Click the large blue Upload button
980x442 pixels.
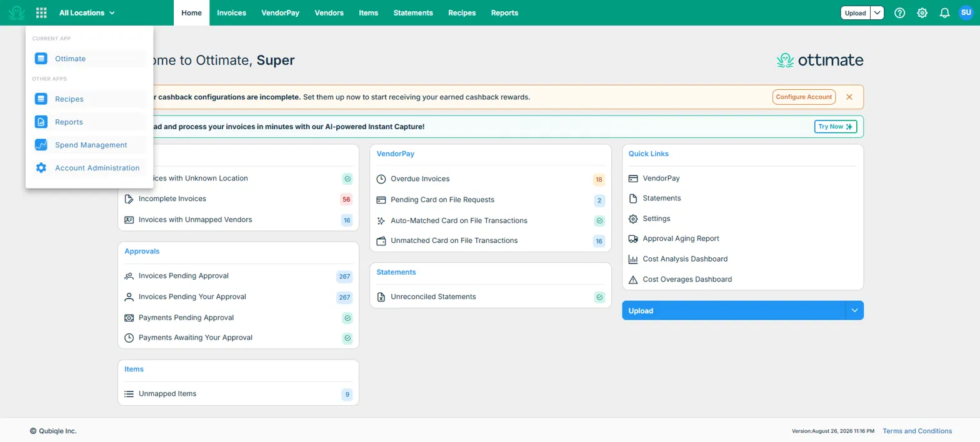pyautogui.click(x=734, y=310)
